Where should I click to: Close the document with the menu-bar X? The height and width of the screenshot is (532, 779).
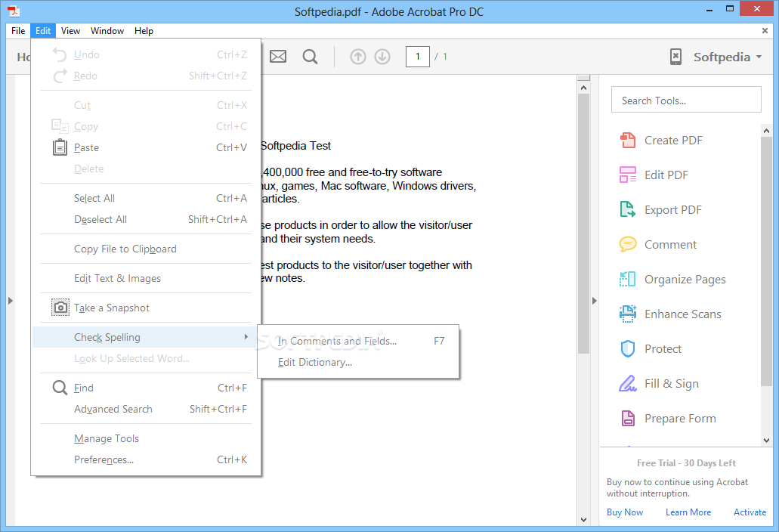tap(765, 31)
